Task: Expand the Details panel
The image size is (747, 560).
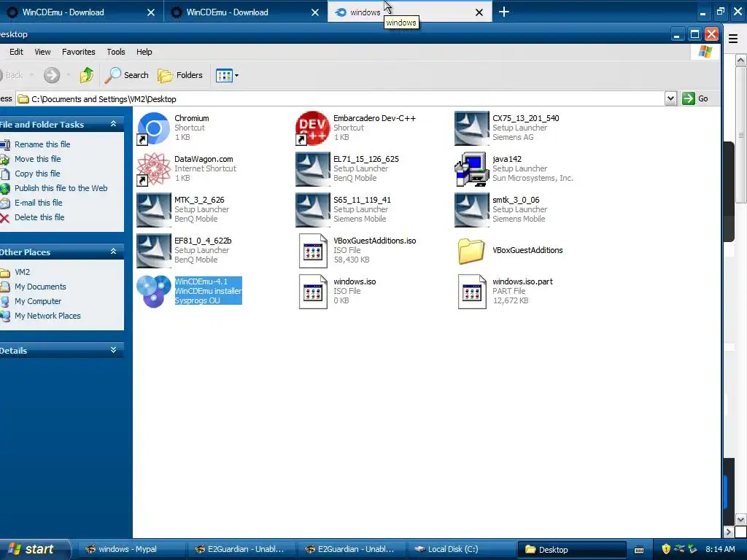Action: [113, 349]
